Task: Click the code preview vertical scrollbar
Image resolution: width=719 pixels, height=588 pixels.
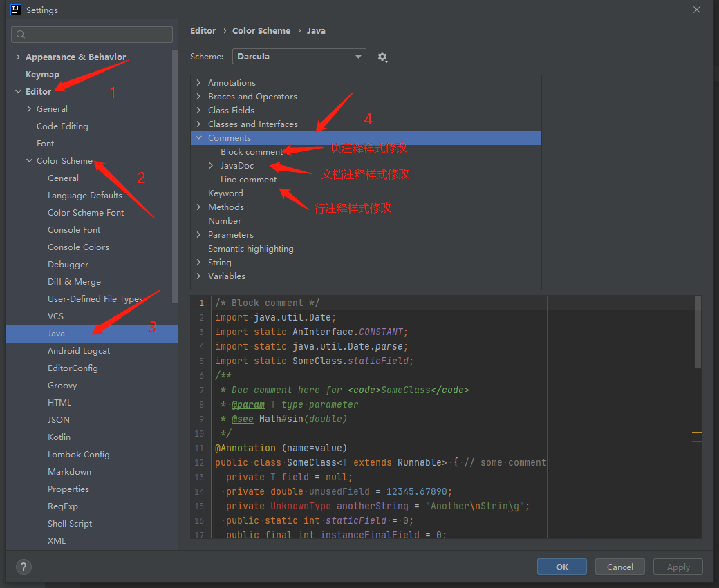Action: [x=698, y=332]
